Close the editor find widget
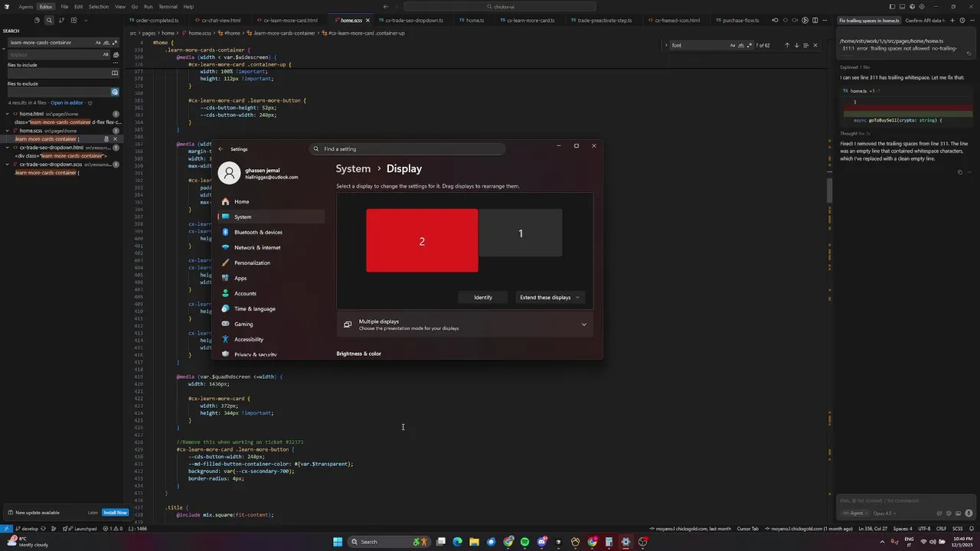 815,45
